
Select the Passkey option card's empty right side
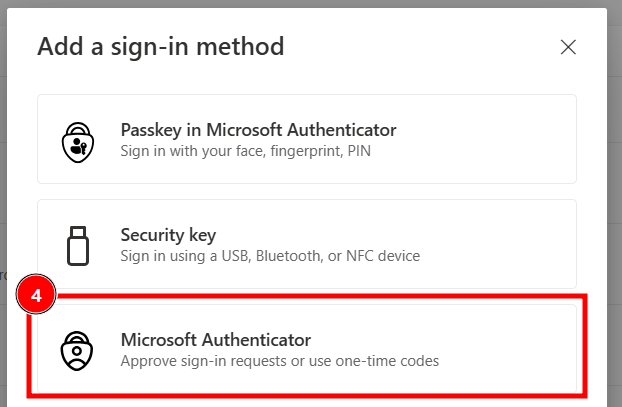[x=500, y=139]
